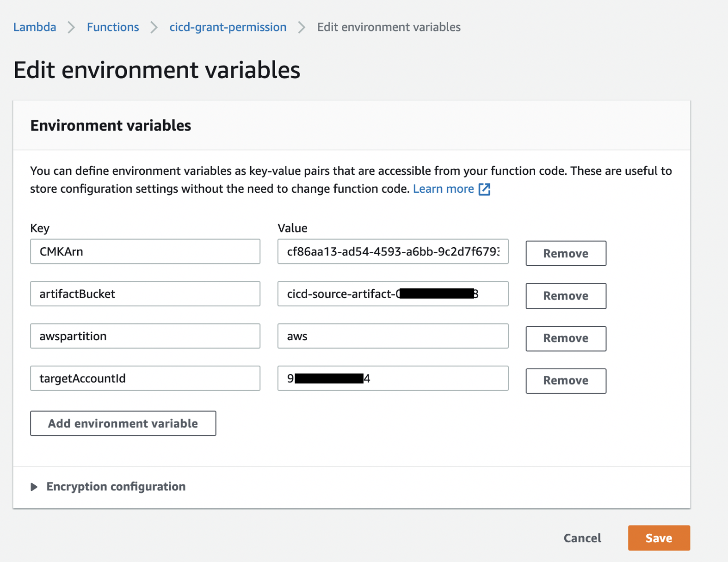Go to Lambda in the breadcrumb

click(x=35, y=27)
